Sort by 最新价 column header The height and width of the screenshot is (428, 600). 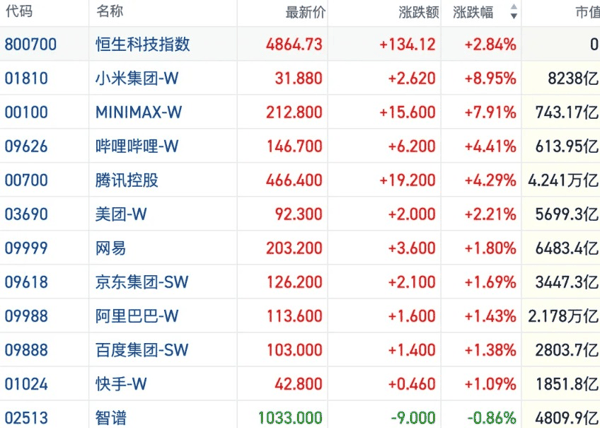pyautogui.click(x=305, y=12)
